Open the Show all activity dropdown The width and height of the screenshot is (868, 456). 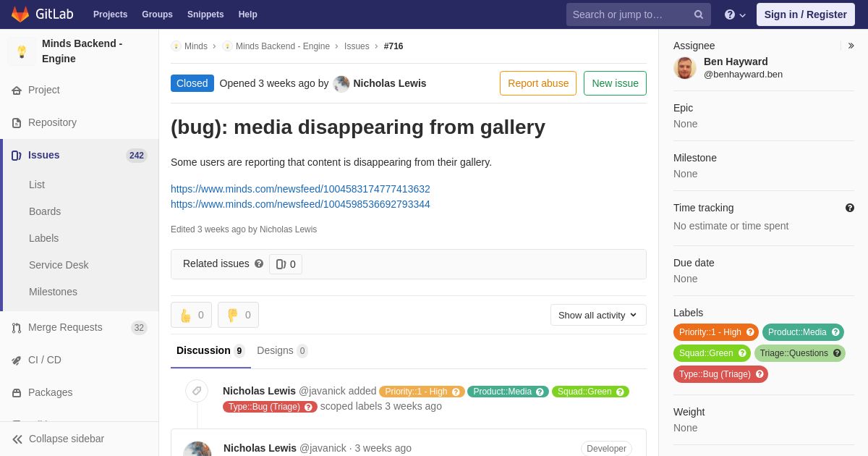click(x=598, y=315)
